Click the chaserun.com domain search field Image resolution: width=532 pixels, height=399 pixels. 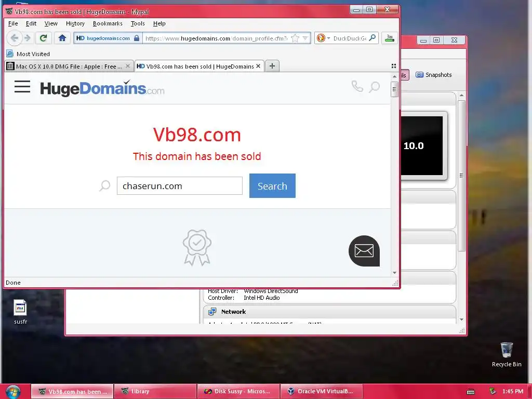179,185
